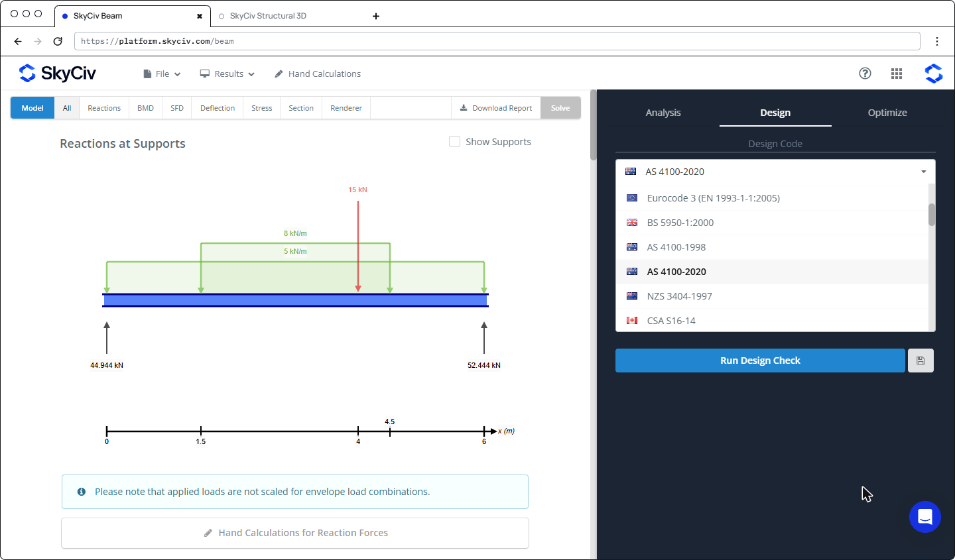The image size is (955, 560).
Task: Click the SkyCiv logo
Action: [58, 73]
